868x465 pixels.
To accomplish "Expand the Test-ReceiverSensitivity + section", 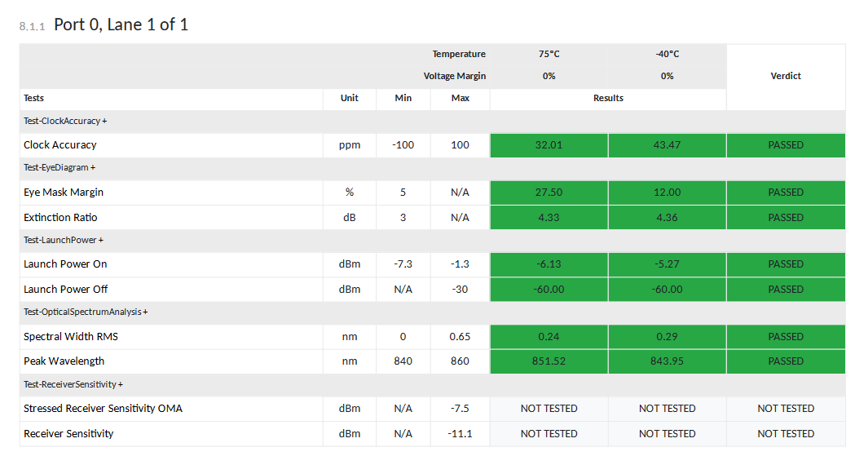I will [x=73, y=383].
